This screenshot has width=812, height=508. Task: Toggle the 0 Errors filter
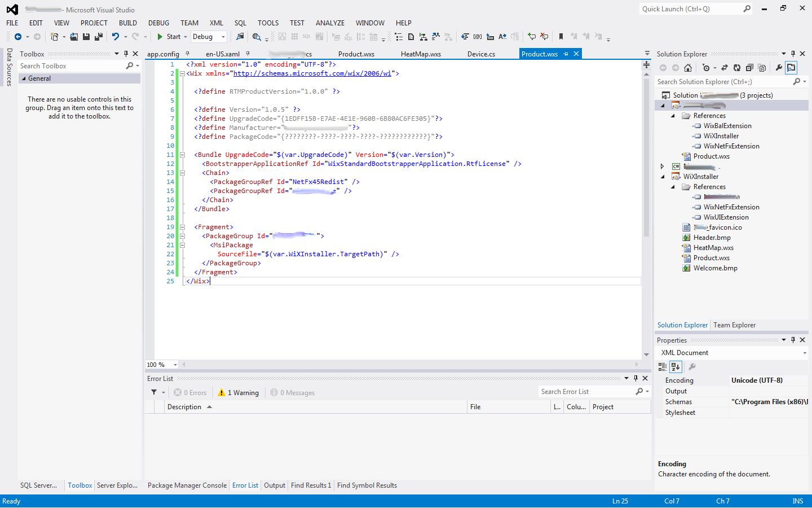pyautogui.click(x=190, y=393)
